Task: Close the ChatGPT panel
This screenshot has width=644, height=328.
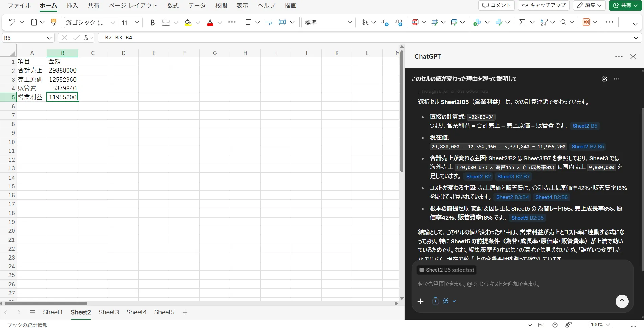Action: pyautogui.click(x=633, y=57)
